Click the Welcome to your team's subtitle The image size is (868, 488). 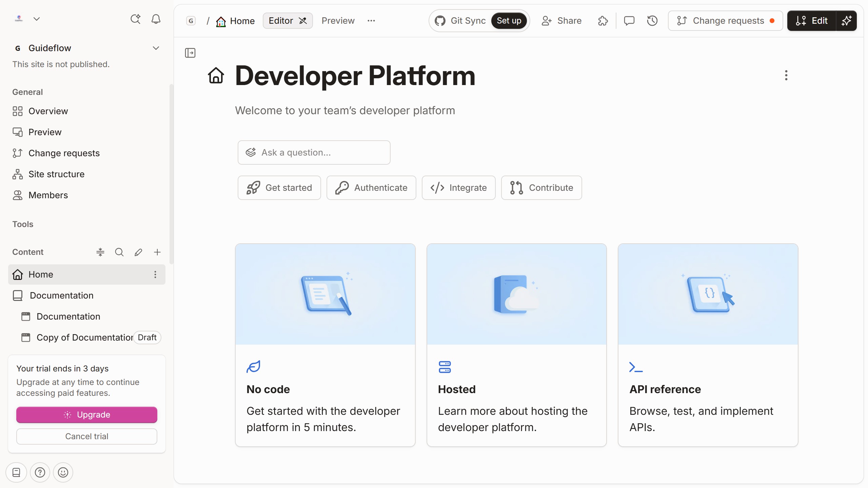point(345,110)
